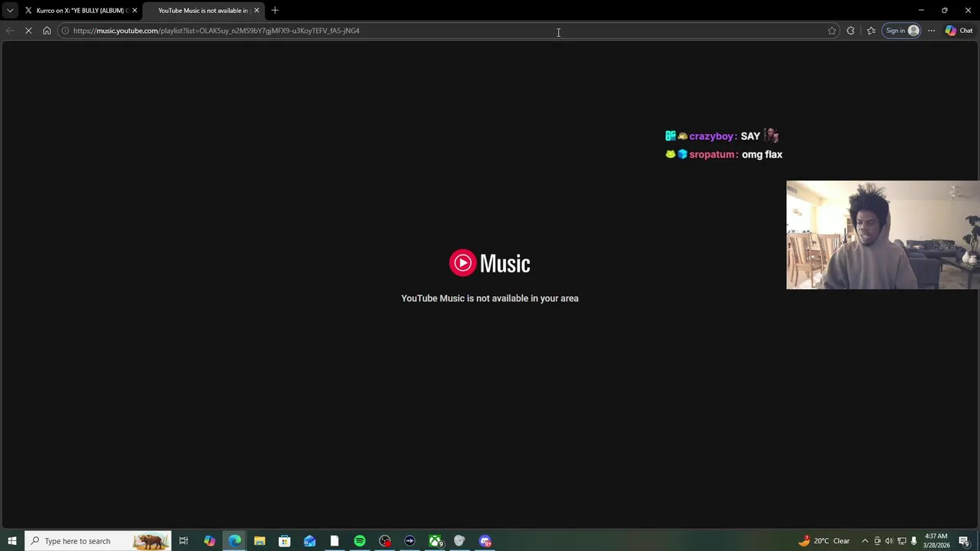
Task: Stop loading the page
Action: (28, 31)
